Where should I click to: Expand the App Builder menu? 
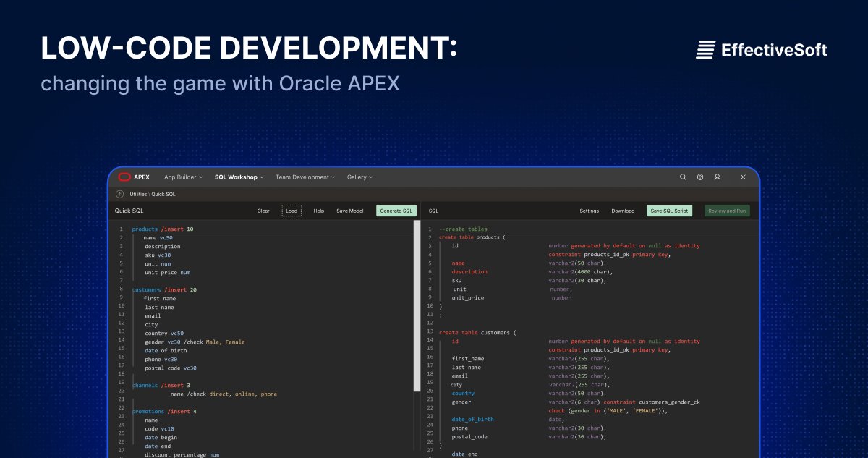183,177
